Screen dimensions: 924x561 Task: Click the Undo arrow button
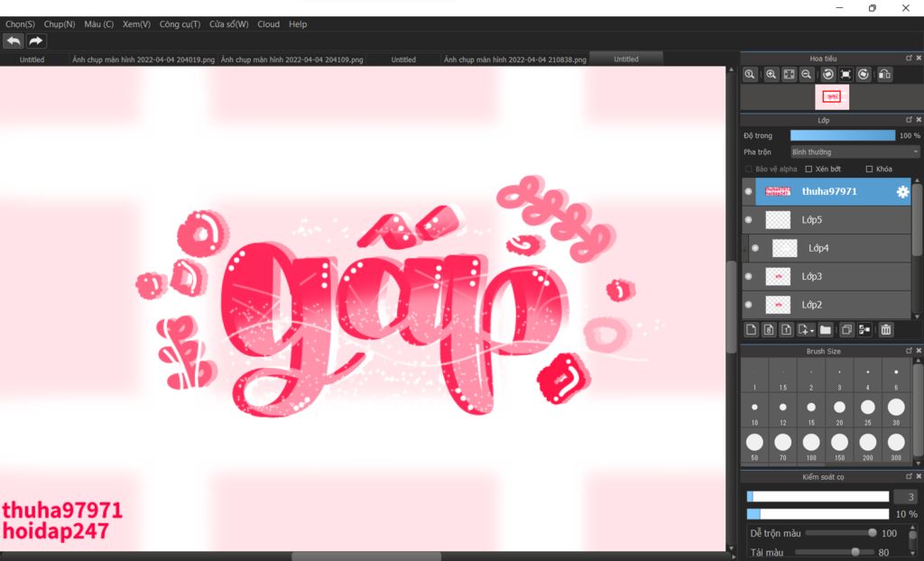(13, 41)
